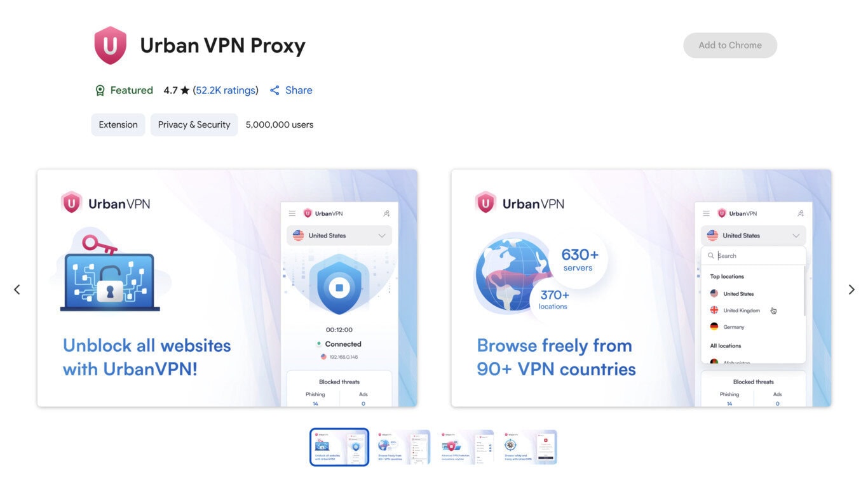Select the first screenshot thumbnail
This screenshot has width=868, height=494.
click(x=339, y=447)
